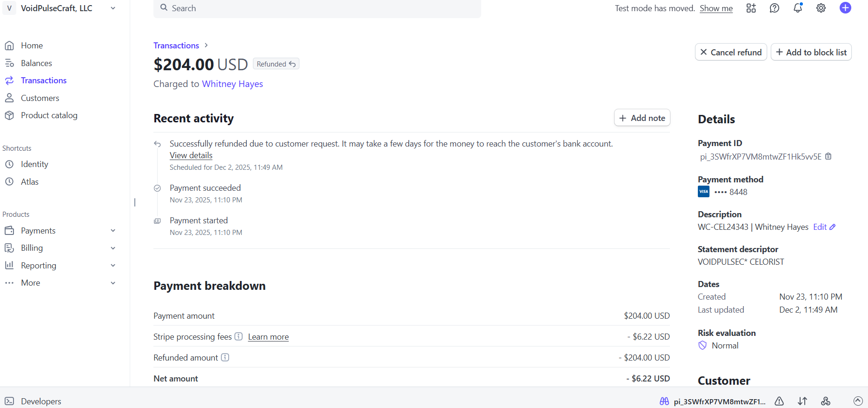Viewport: 868px width, 408px height.
Task: Click the Cancel refund button
Action: [x=730, y=53]
